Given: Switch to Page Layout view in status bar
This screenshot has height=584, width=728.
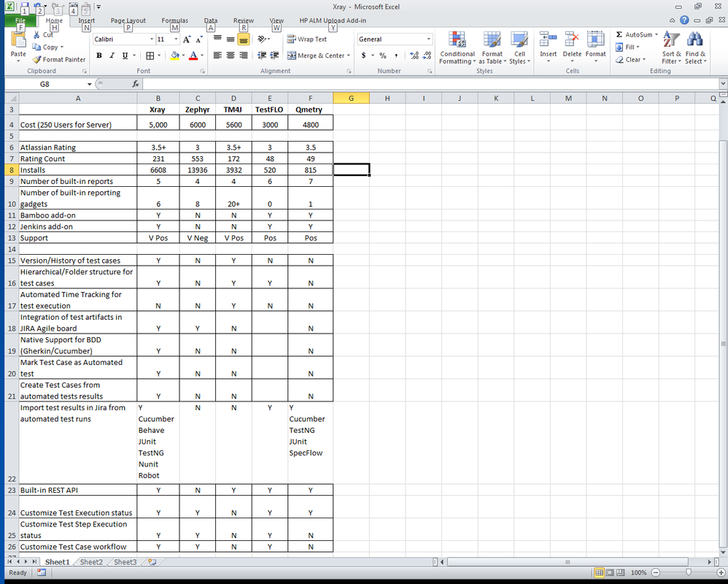Looking at the screenshot, I should [610, 572].
